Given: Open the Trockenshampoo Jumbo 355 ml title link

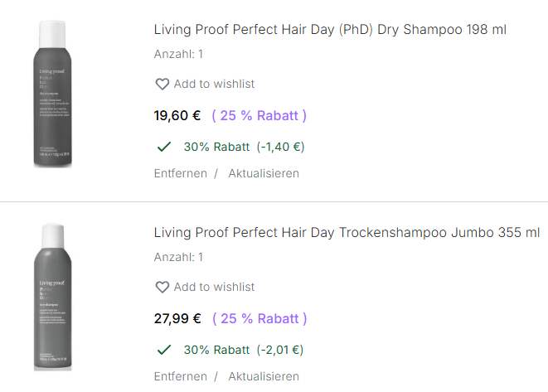Looking at the screenshot, I should coord(347,233).
